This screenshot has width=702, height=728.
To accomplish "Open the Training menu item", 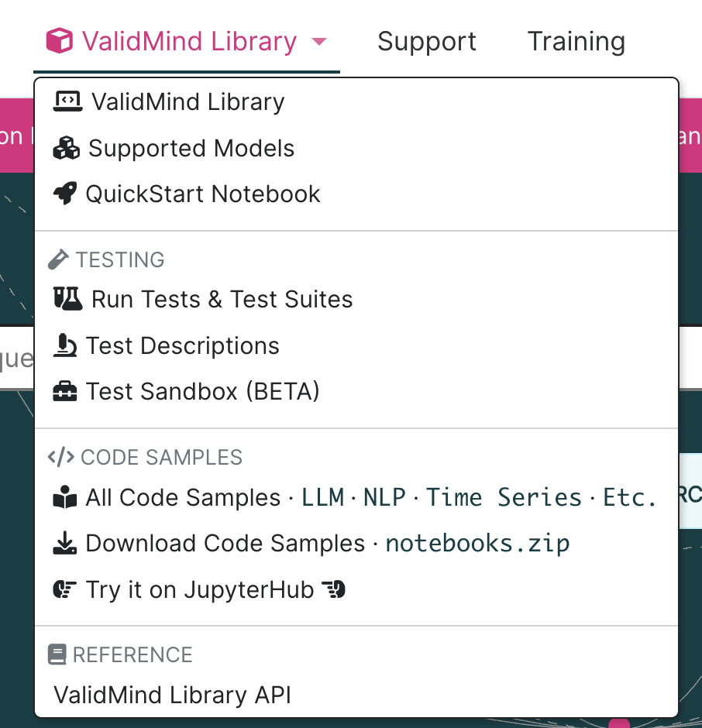I will 576,40.
